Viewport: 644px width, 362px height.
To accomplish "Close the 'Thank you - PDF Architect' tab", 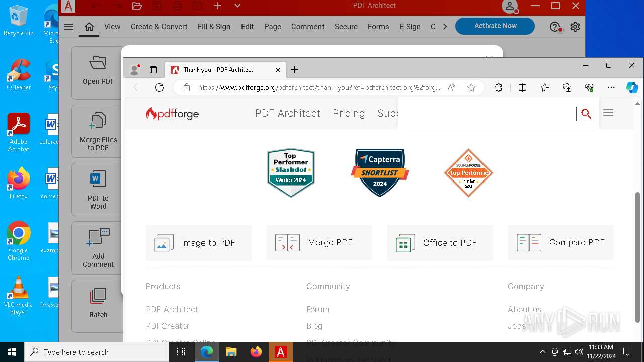I will coord(278,70).
